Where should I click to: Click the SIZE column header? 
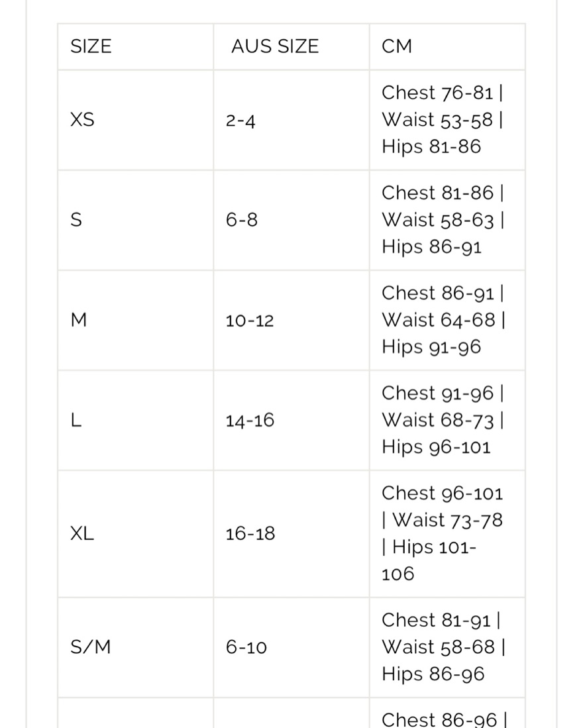click(x=136, y=46)
